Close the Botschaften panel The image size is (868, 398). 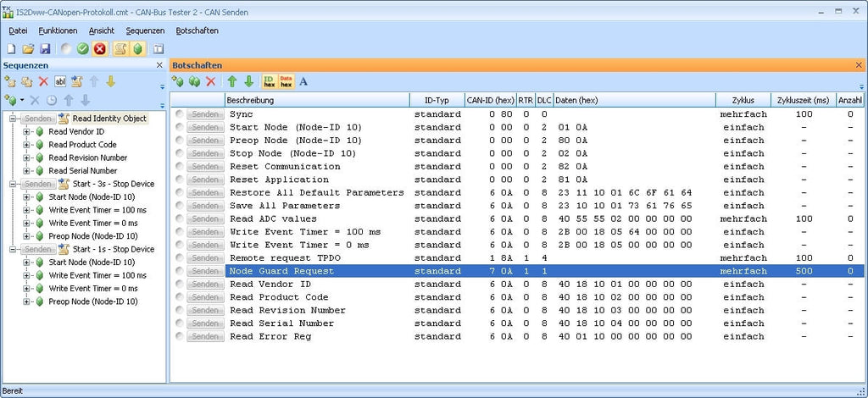859,65
